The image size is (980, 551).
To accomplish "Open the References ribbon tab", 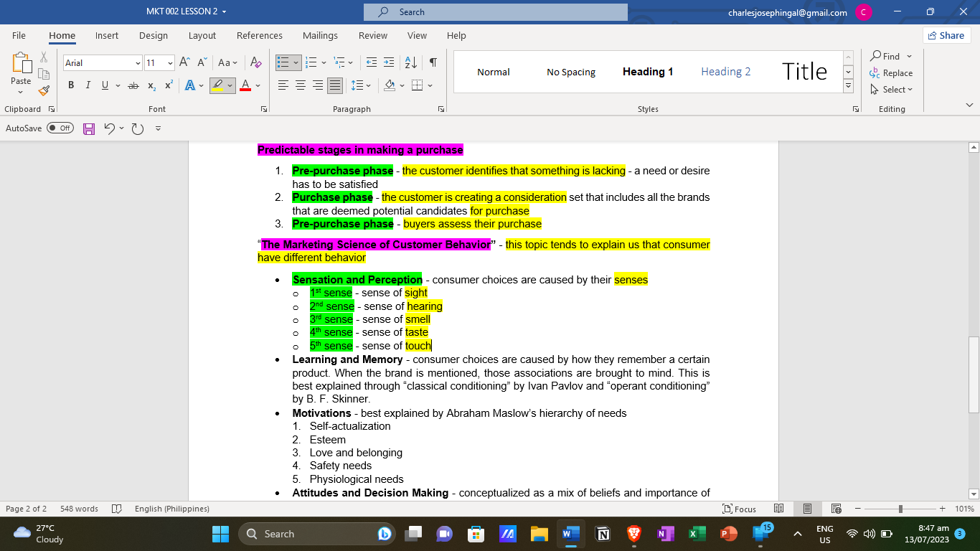I will (260, 35).
